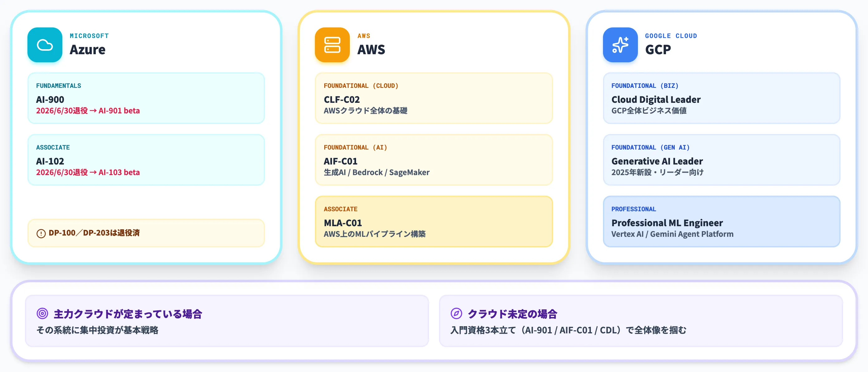Image resolution: width=868 pixels, height=372 pixels.
Task: Click the 'AWSクラウド全体の基礎' description
Action: 365,110
